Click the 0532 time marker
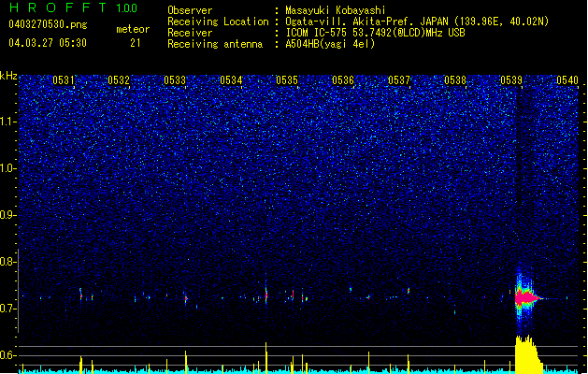The width and height of the screenshot is (588, 374). click(x=119, y=79)
